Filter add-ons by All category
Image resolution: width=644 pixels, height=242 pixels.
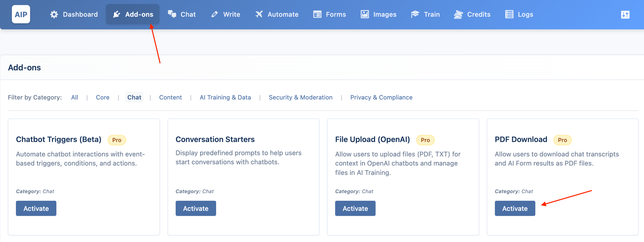[75, 97]
